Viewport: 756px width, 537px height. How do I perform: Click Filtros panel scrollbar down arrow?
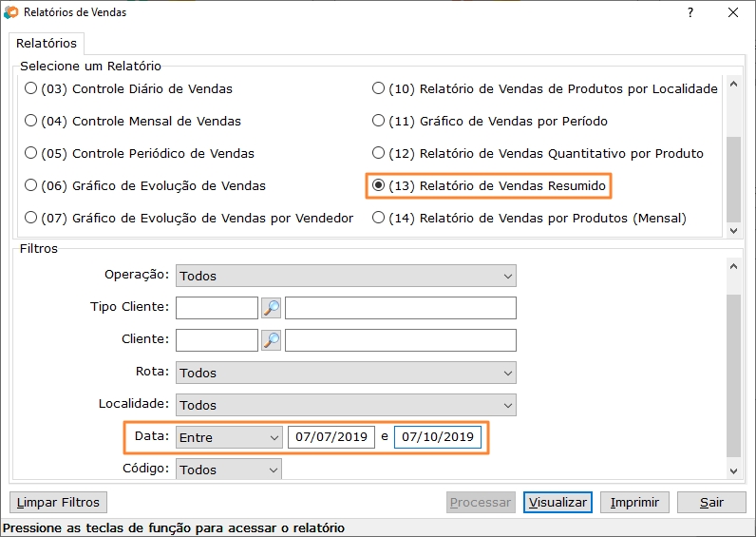coord(734,471)
